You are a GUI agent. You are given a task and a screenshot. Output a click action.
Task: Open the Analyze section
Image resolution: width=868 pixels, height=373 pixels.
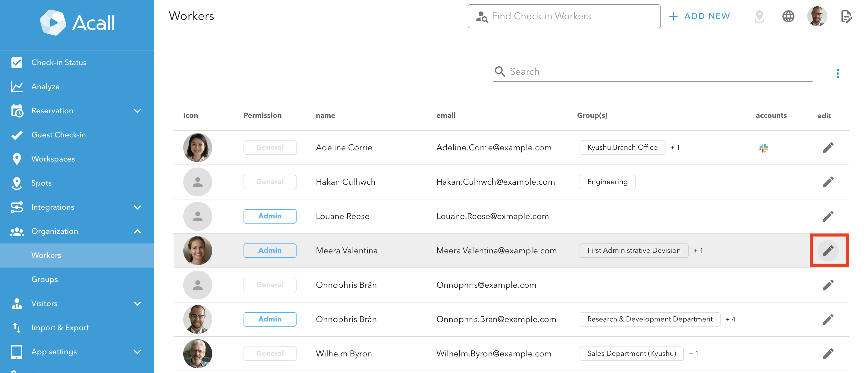tap(45, 86)
